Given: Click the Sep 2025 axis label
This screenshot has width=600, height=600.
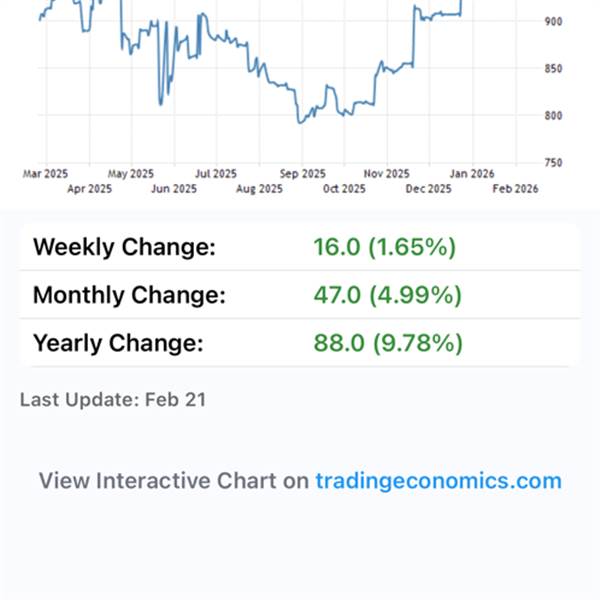Looking at the screenshot, I should 302,173.
